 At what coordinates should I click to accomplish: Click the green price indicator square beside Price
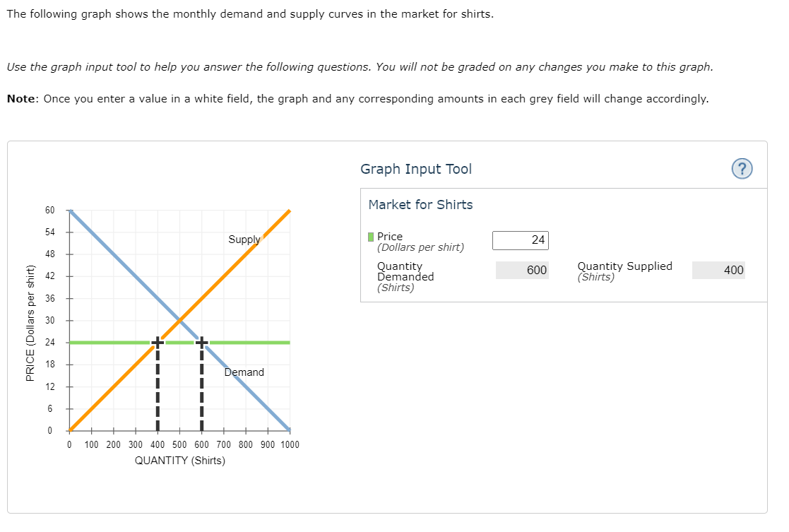coord(370,237)
